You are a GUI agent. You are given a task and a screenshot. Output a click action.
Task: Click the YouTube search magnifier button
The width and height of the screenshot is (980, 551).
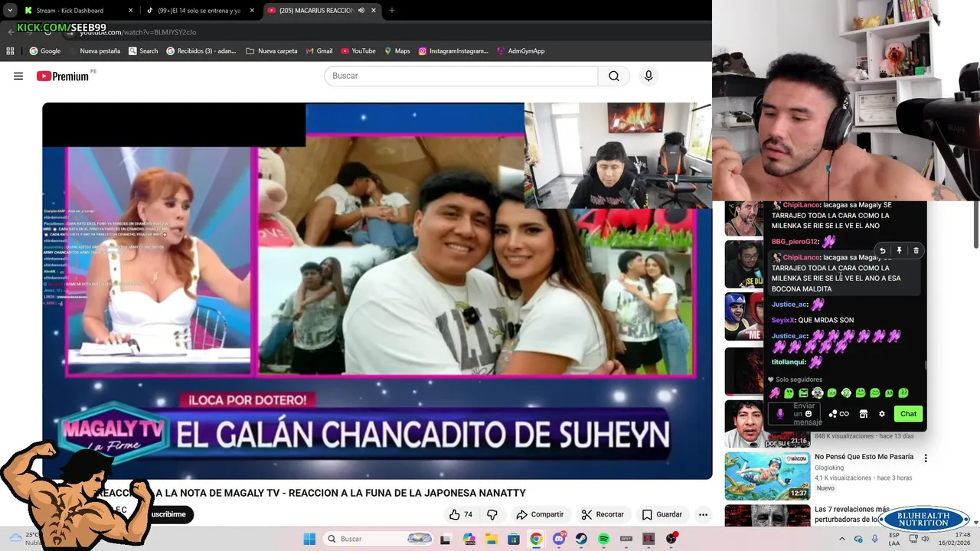point(614,76)
